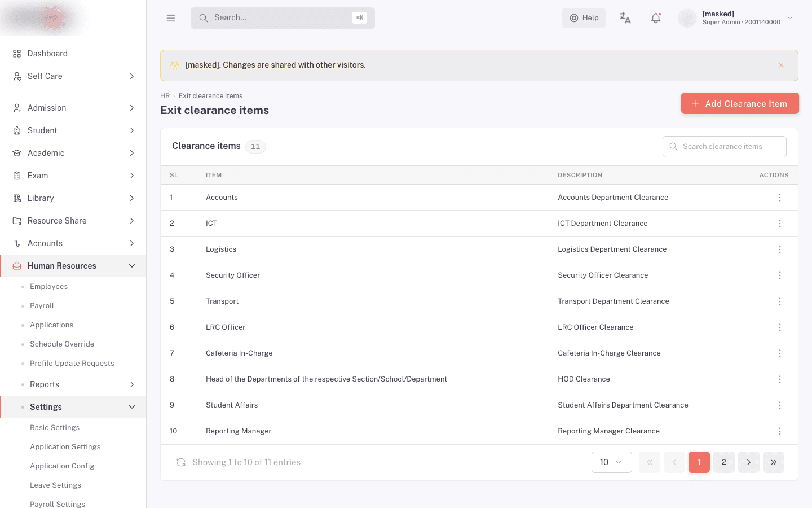Viewport: 812px width, 508px height.
Task: Jump to the last page
Action: pyautogui.click(x=774, y=462)
